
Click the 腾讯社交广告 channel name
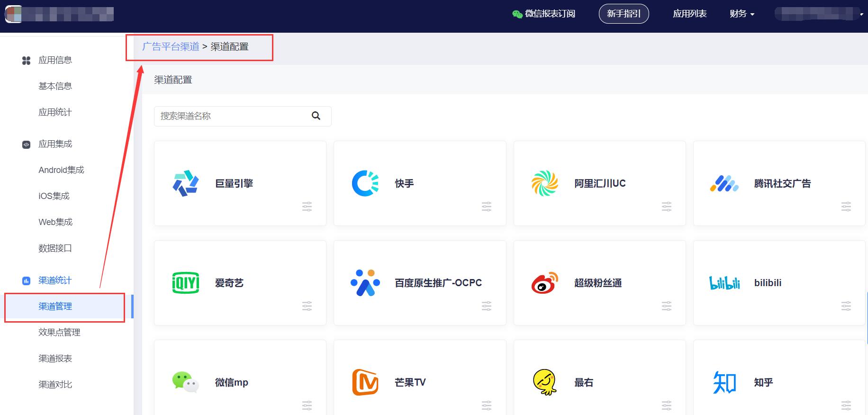pos(782,183)
